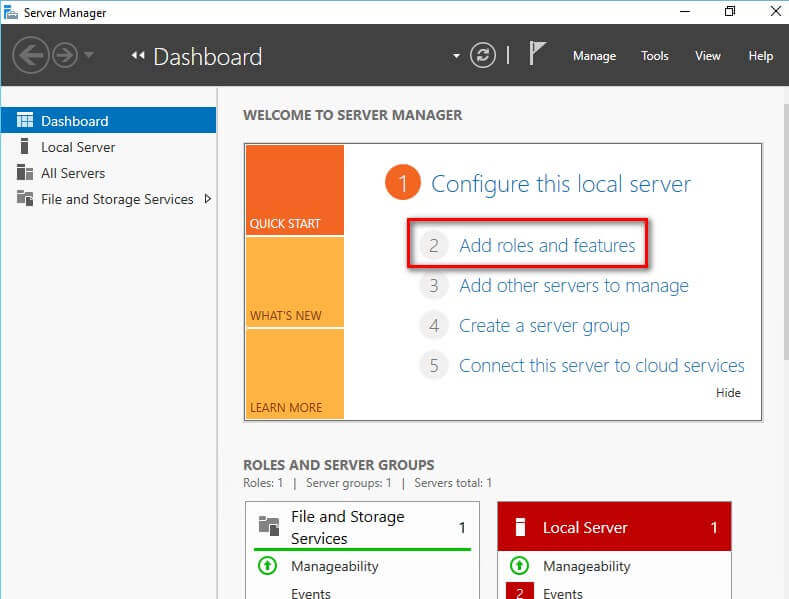Expand File and Storage Services arrow
Screen dimensions: 789x599
click(x=207, y=199)
